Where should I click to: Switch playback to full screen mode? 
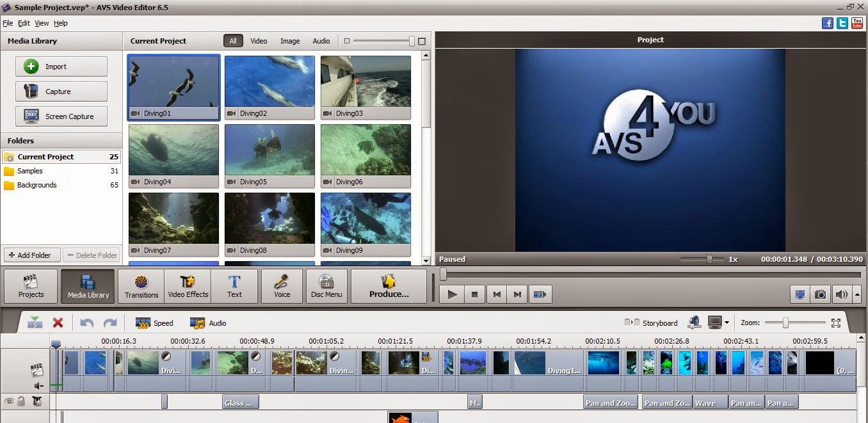799,294
